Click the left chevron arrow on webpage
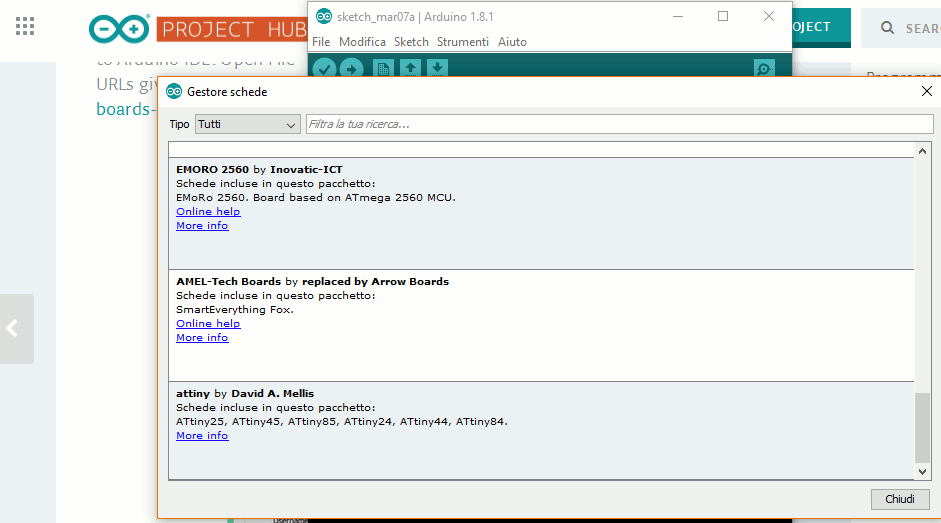Image resolution: width=941 pixels, height=523 pixels. (13, 328)
